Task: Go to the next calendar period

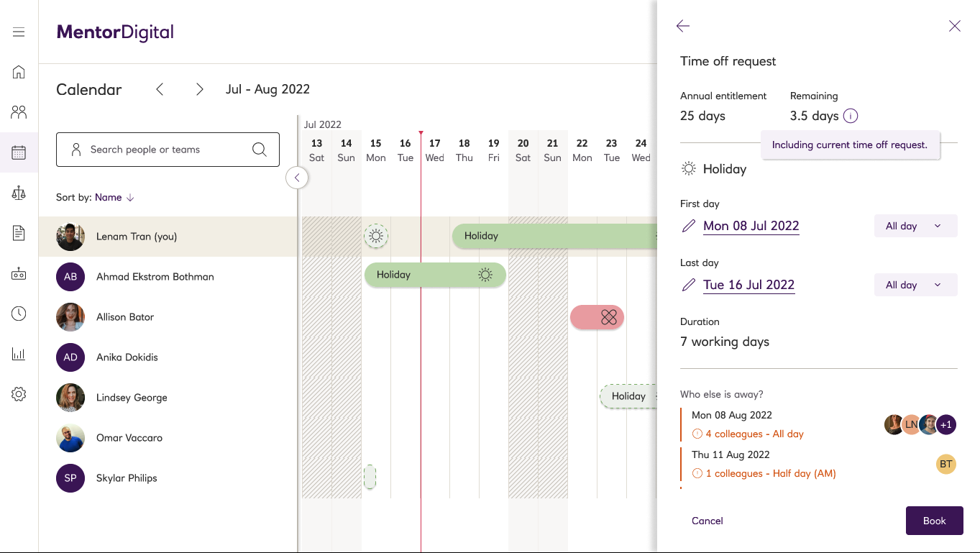Action: 200,89
